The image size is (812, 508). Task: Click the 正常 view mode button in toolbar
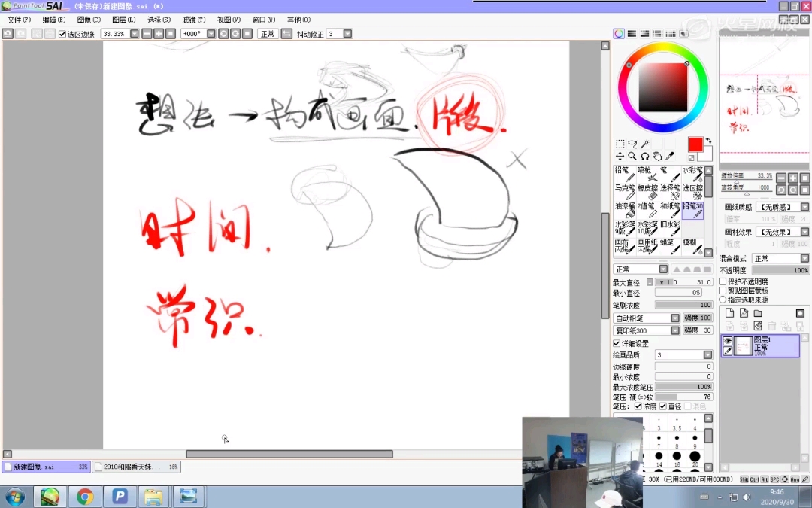tap(268, 34)
